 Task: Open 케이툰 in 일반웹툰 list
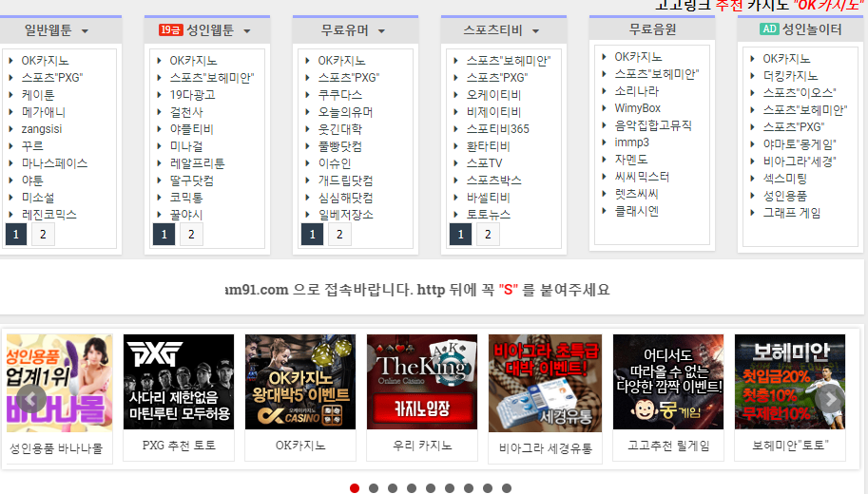[38, 95]
